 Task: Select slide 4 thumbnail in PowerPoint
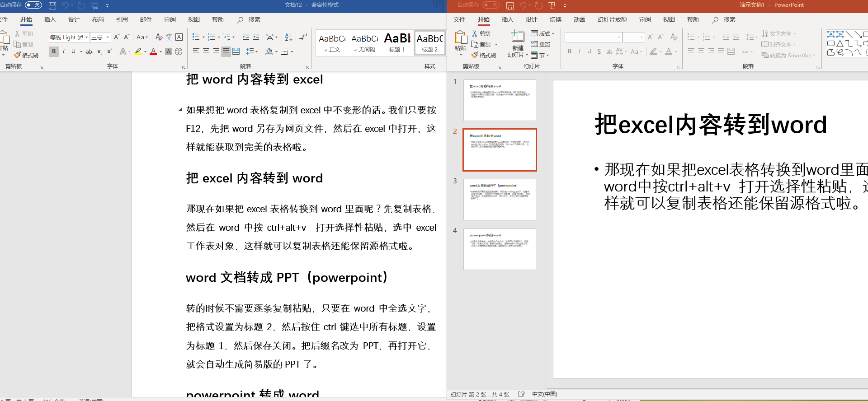tap(500, 249)
